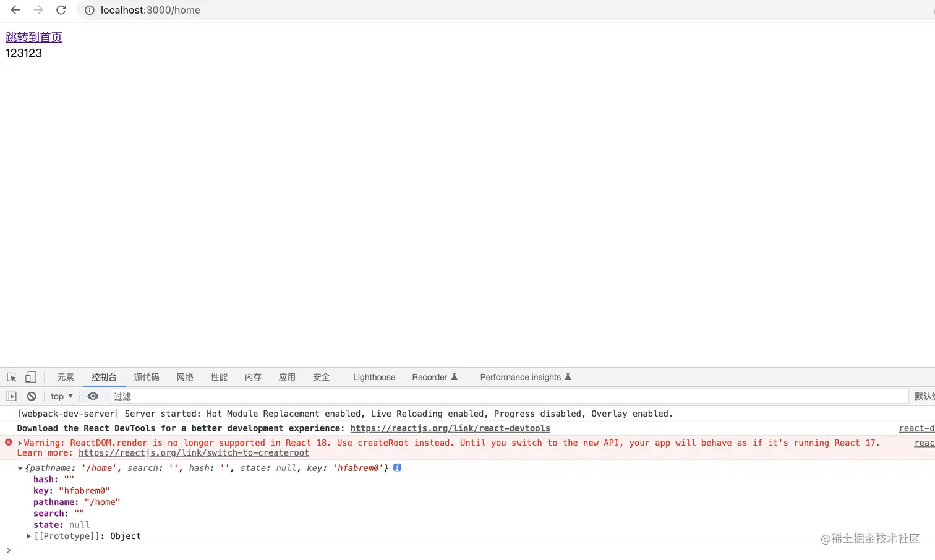Open the top JavaScript context dropdown
The height and width of the screenshot is (560, 935).
pyautogui.click(x=62, y=396)
